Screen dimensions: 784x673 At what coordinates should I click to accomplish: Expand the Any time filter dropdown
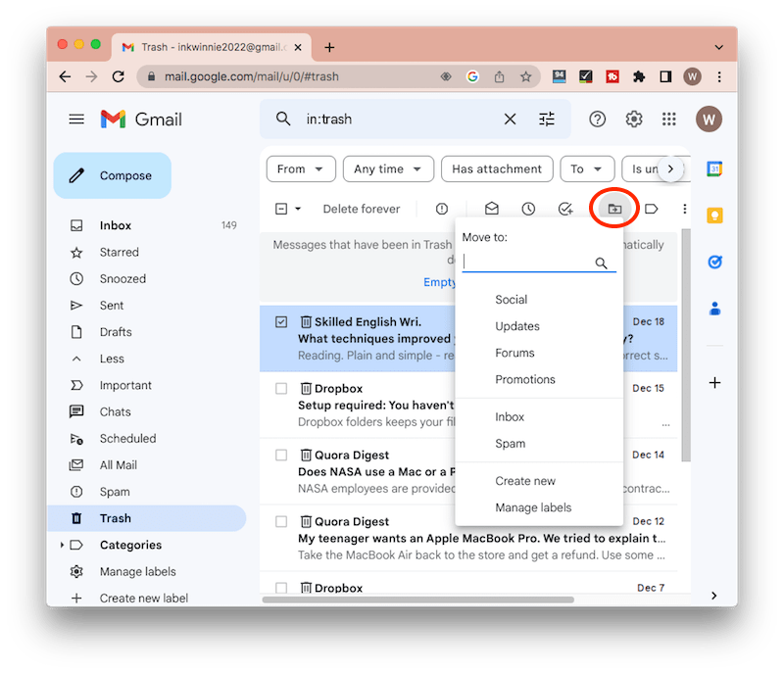(388, 169)
